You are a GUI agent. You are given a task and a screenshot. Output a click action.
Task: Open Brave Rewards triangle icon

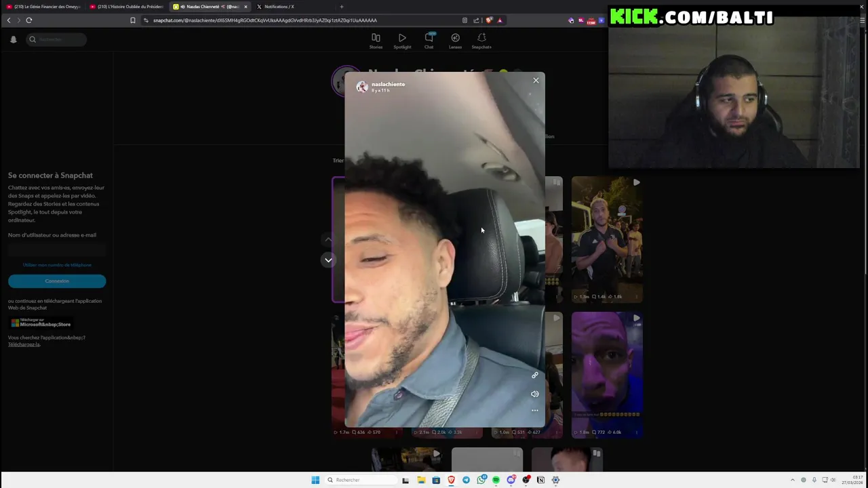coord(500,20)
